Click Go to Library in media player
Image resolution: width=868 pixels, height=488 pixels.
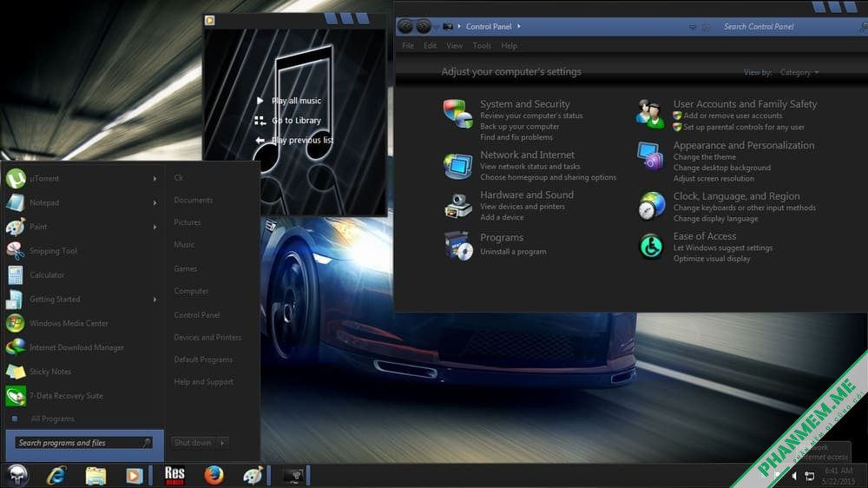pyautogui.click(x=296, y=121)
